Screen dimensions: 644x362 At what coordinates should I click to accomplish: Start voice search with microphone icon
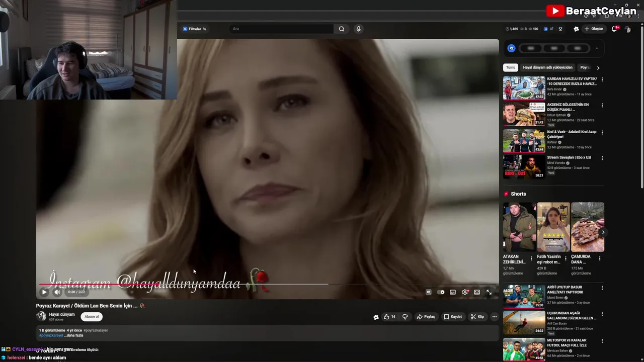coord(359,29)
